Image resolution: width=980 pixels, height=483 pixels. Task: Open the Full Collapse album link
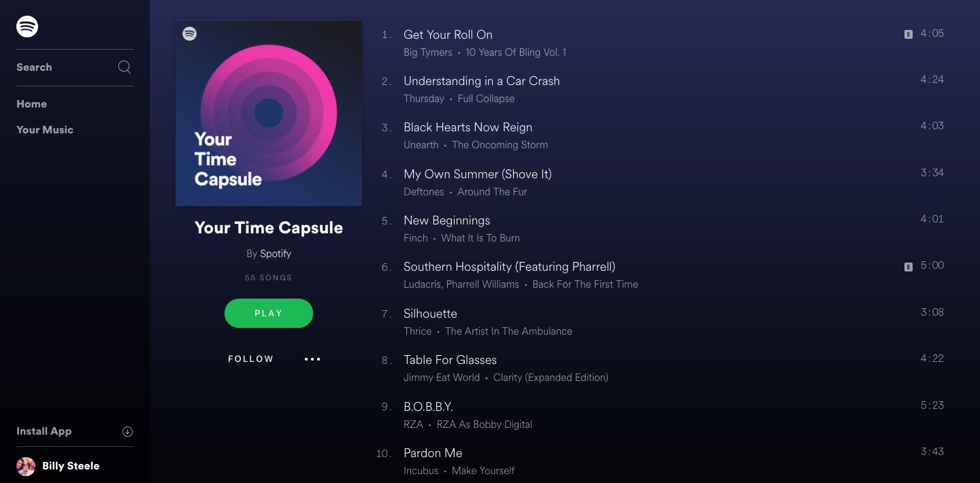[486, 99]
